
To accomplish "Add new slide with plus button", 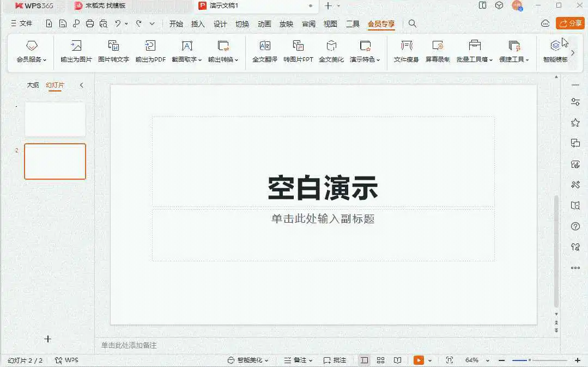I will point(47,339).
